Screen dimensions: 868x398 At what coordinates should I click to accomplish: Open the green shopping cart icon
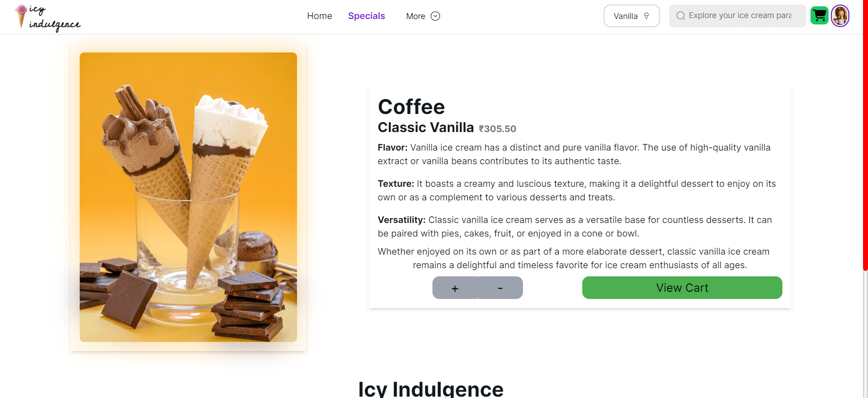(819, 16)
